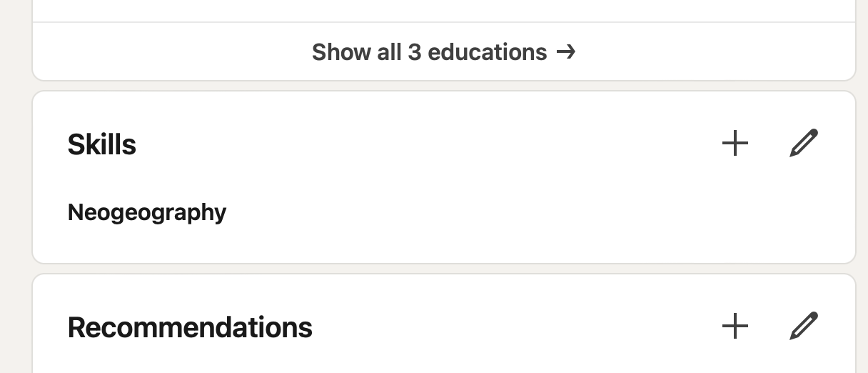
Task: Reorder skills using the pencil button
Action: pos(804,144)
